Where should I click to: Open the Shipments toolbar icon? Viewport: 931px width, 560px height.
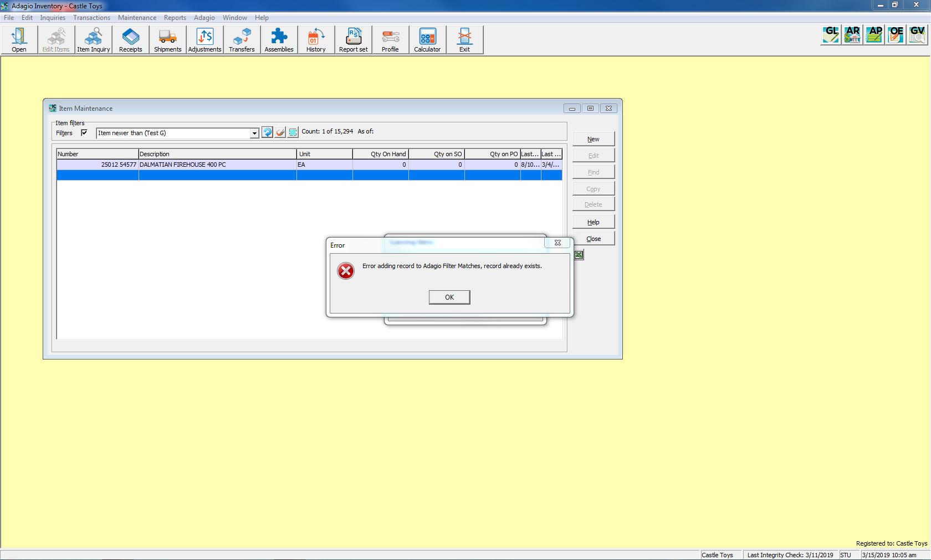(167, 40)
